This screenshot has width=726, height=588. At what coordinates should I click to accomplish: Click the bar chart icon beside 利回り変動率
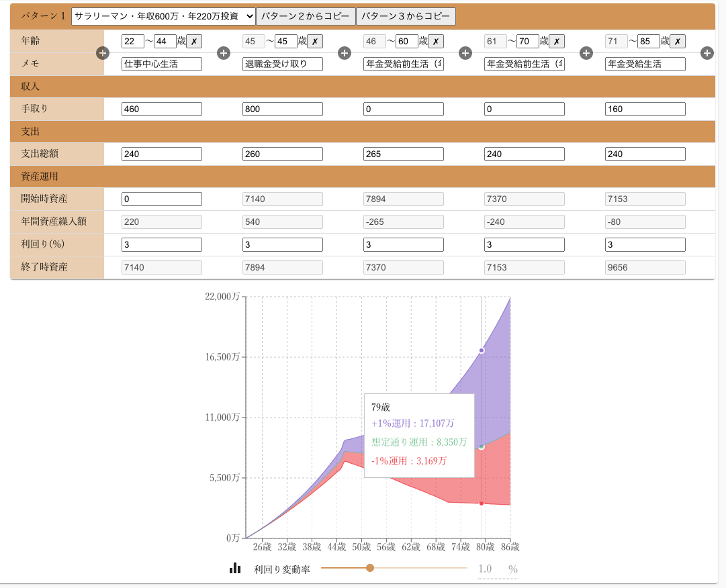pos(235,569)
